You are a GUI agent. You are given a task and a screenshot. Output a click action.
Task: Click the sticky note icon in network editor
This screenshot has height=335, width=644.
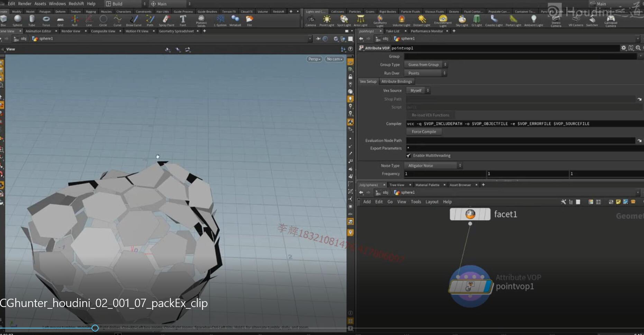click(x=618, y=202)
